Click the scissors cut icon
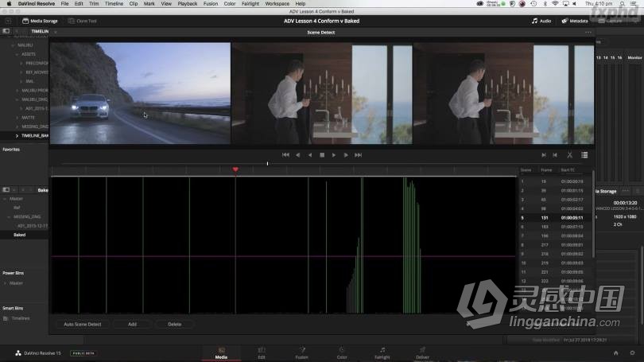644x362 pixels. click(x=569, y=155)
